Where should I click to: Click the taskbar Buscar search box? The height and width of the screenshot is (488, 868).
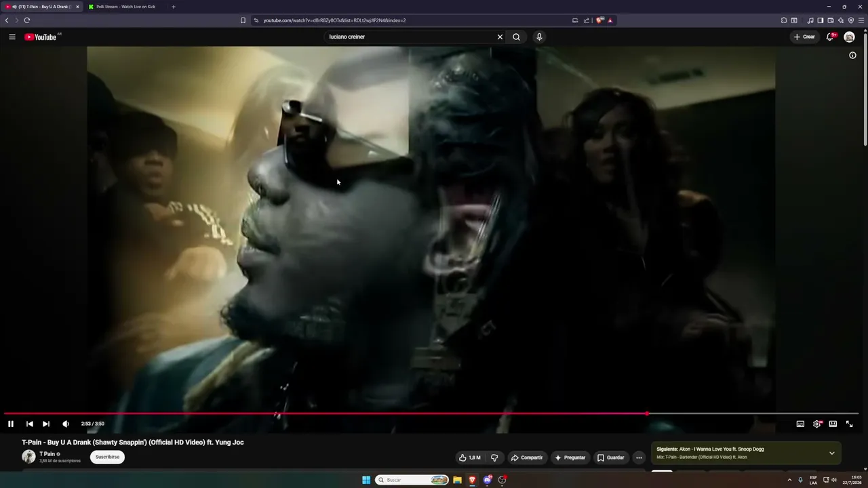[412, 480]
